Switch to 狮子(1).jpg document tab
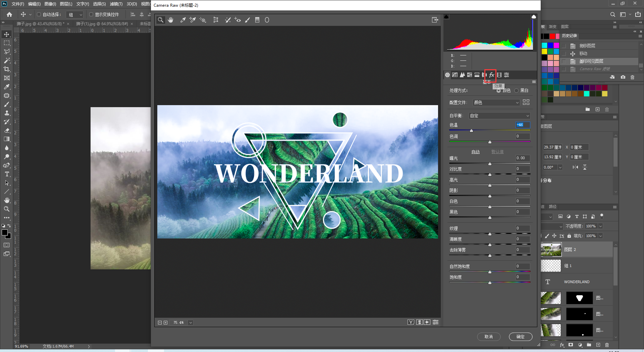This screenshot has width=644, height=352. coord(102,24)
